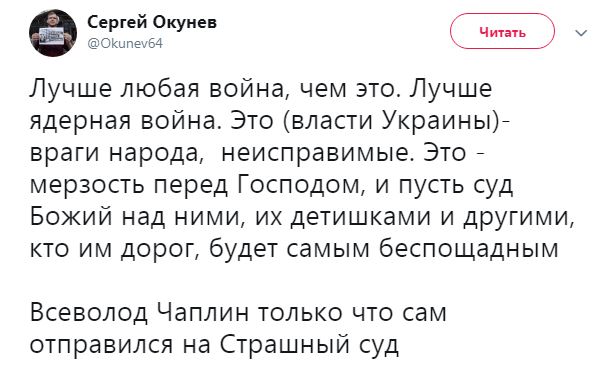Open the @Okunev64 handle link
Screen dimensions: 608x373
click(125, 43)
